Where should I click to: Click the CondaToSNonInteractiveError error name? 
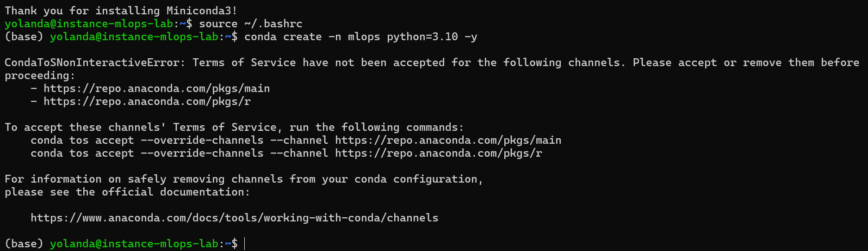coord(94,62)
